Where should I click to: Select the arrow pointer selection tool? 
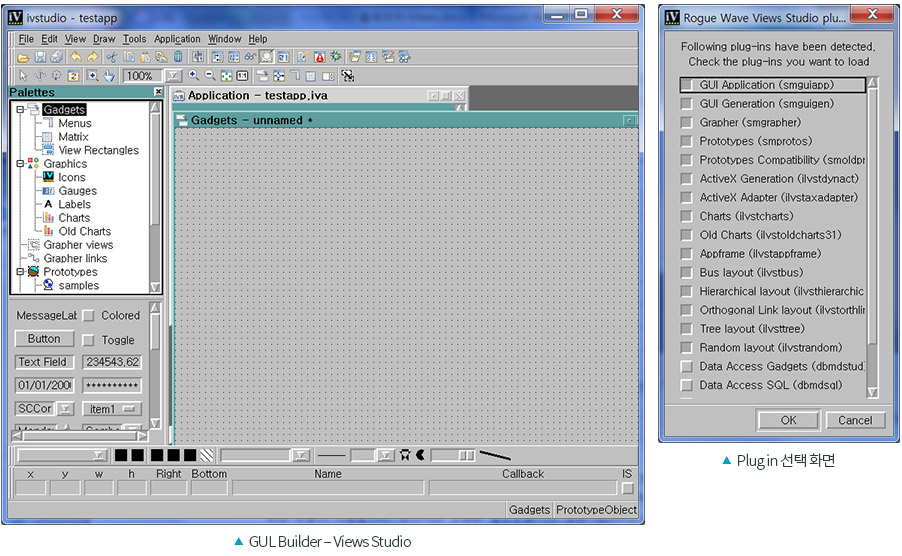[23, 75]
